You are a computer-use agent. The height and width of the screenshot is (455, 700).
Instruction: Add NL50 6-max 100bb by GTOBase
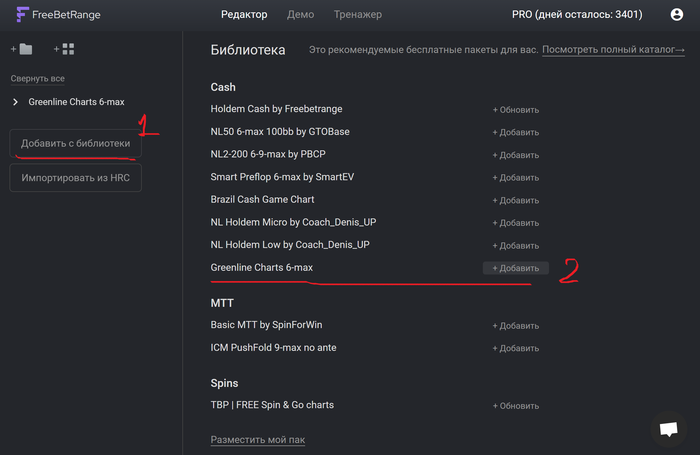tap(515, 133)
